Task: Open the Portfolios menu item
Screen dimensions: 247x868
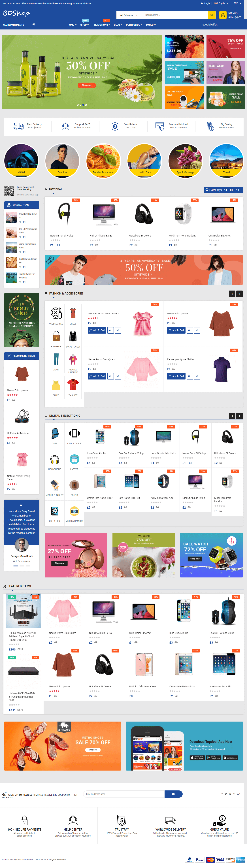Action: 134,25
